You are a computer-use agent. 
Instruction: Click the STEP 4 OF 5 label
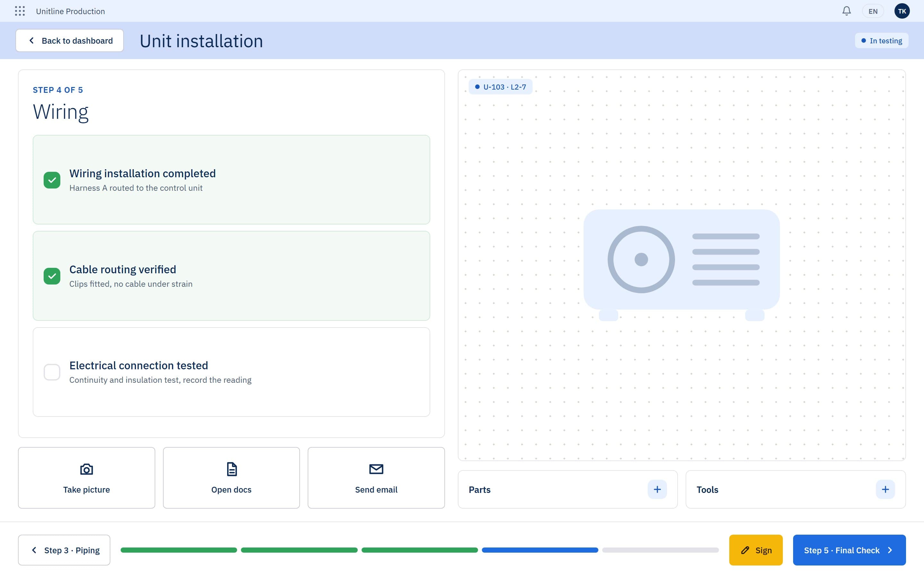click(x=58, y=90)
